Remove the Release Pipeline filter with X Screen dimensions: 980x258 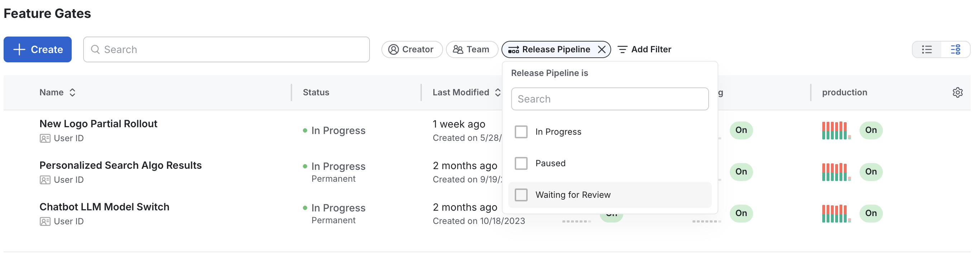[x=601, y=49]
